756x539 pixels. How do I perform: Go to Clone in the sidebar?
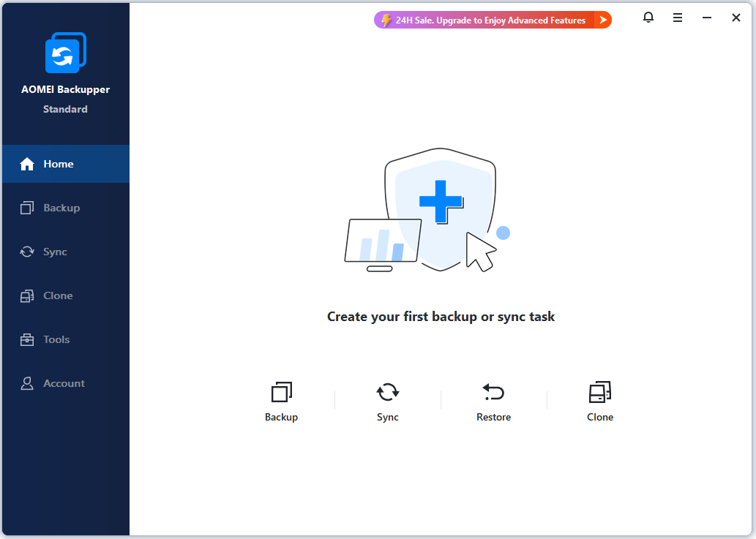tap(66, 295)
